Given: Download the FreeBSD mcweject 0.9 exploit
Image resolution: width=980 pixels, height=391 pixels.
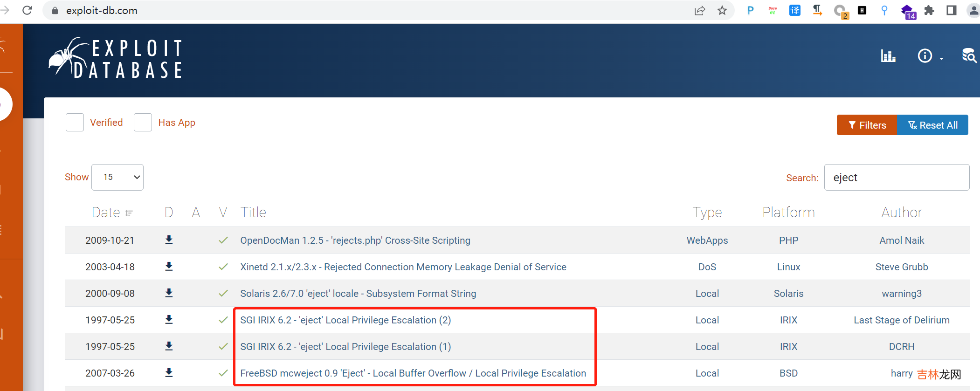Looking at the screenshot, I should click(169, 373).
